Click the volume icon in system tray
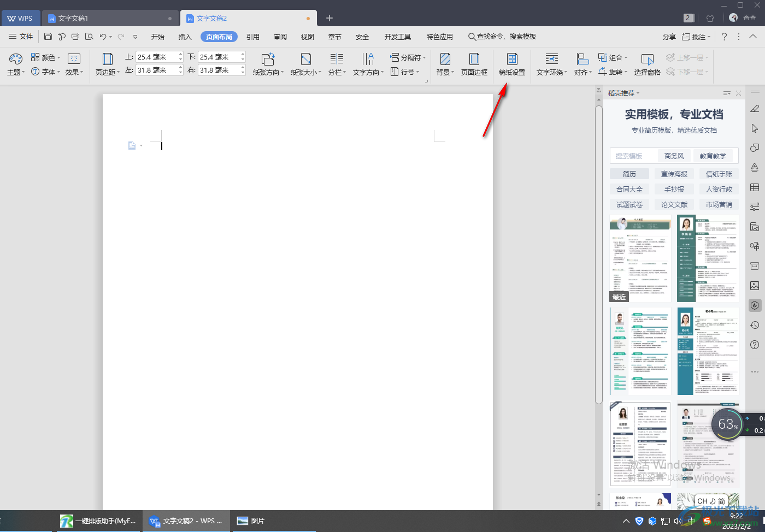 click(x=678, y=521)
